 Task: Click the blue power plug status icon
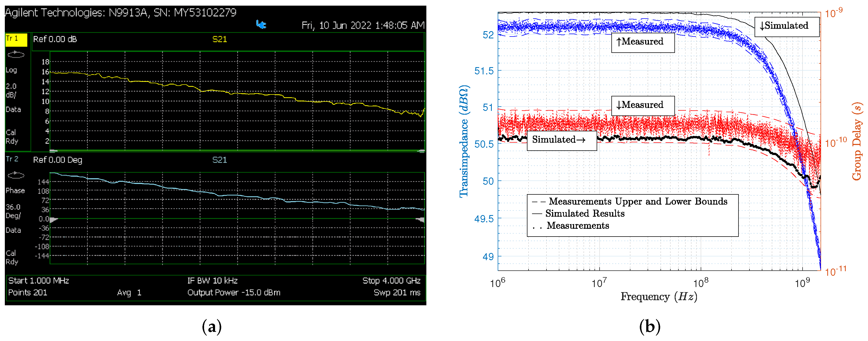[261, 24]
